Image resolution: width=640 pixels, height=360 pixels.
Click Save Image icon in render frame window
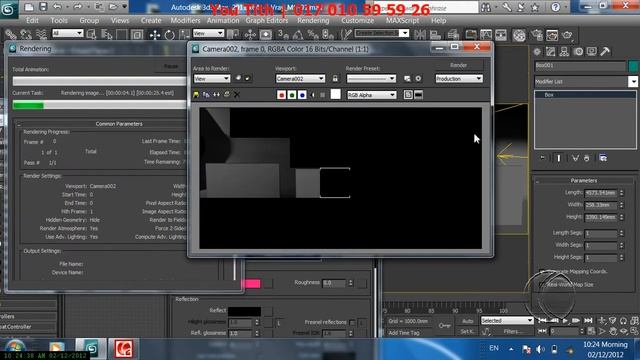[x=196, y=95]
